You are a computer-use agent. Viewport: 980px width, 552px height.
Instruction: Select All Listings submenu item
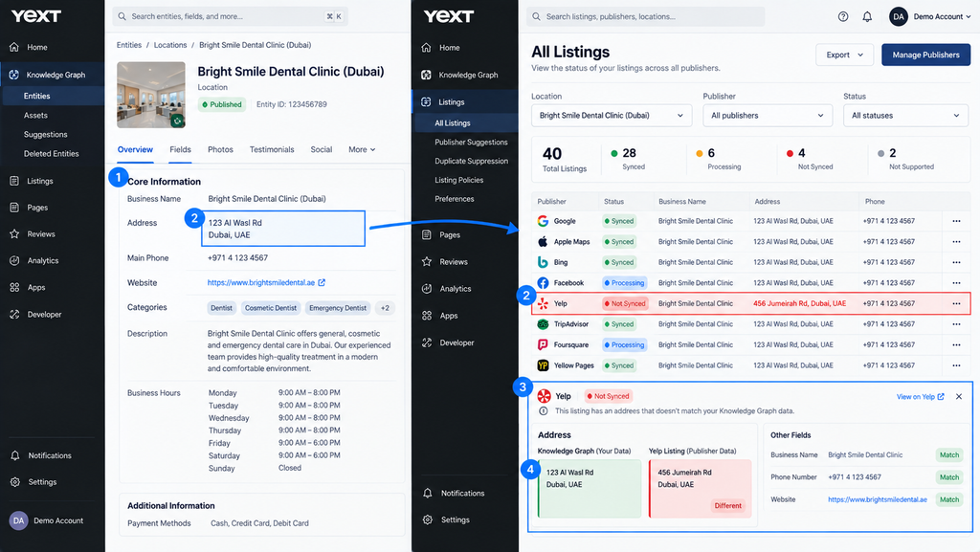click(466, 123)
